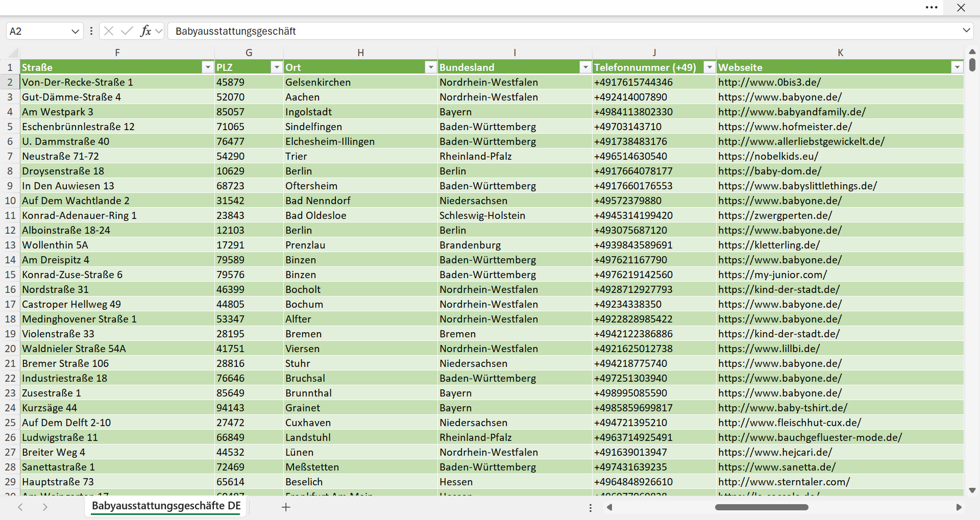The image size is (980, 520).
Task: Cancel formula entry with the X icon
Action: click(x=108, y=31)
